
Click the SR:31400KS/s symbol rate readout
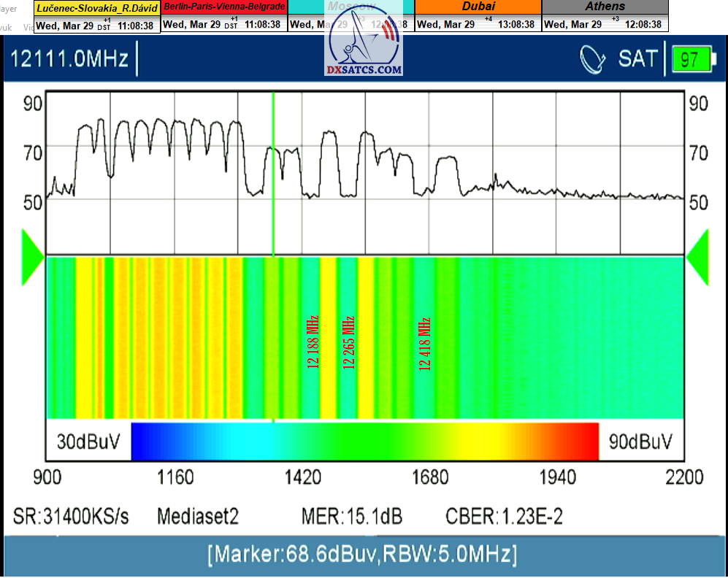pos(71,517)
